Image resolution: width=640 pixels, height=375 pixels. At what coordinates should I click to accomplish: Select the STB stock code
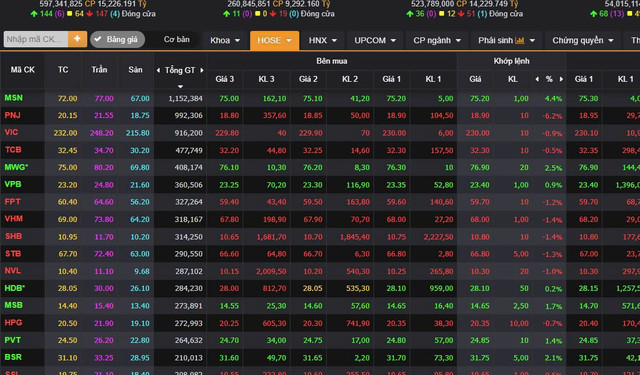(13, 254)
